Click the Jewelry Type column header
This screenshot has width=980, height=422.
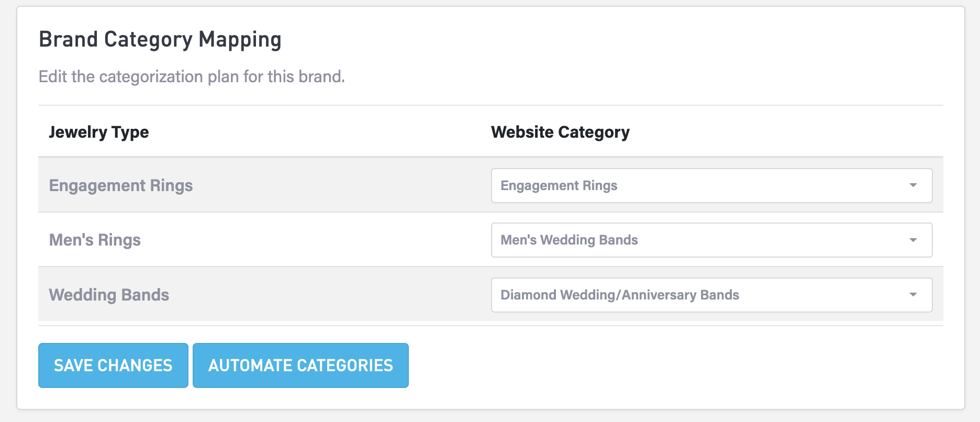point(99,132)
